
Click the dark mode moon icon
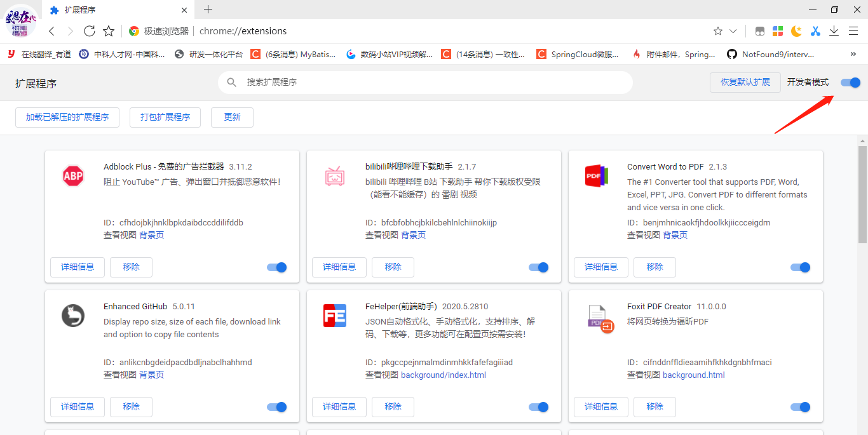pyautogui.click(x=796, y=30)
